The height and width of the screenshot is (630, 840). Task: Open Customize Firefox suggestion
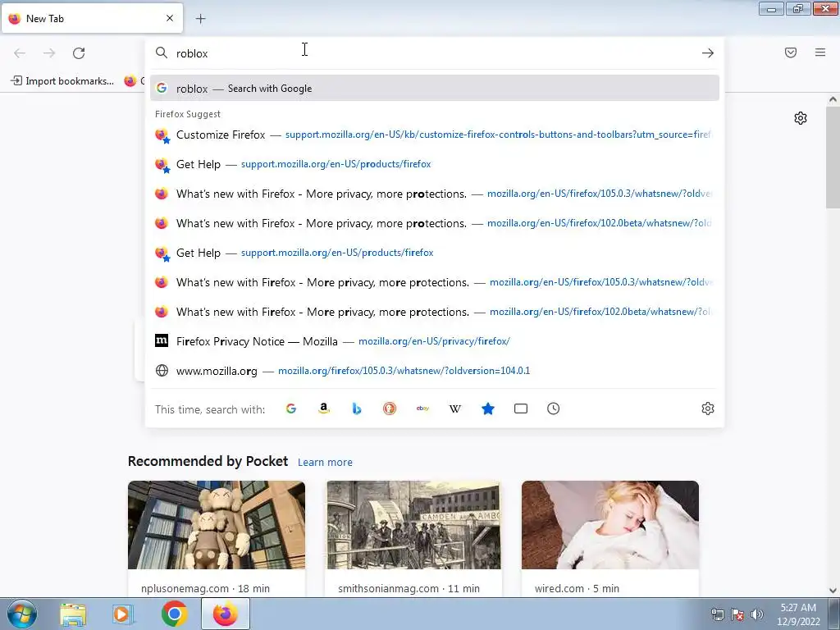435,135
